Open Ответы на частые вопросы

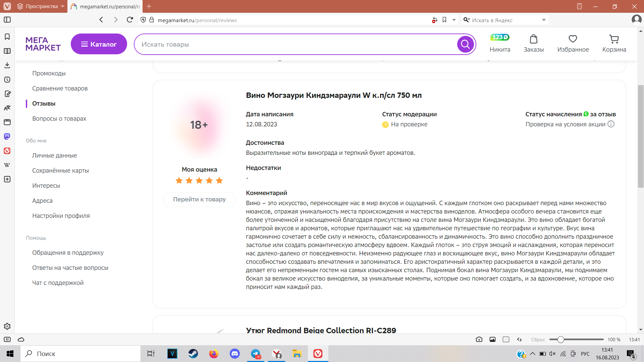tap(70, 268)
